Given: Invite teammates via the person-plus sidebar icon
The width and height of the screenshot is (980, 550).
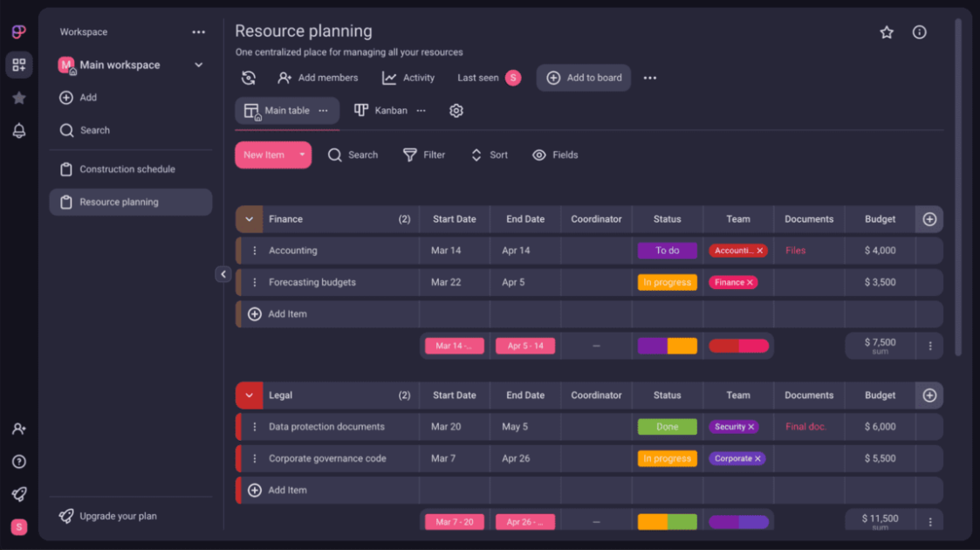Looking at the screenshot, I should [18, 429].
